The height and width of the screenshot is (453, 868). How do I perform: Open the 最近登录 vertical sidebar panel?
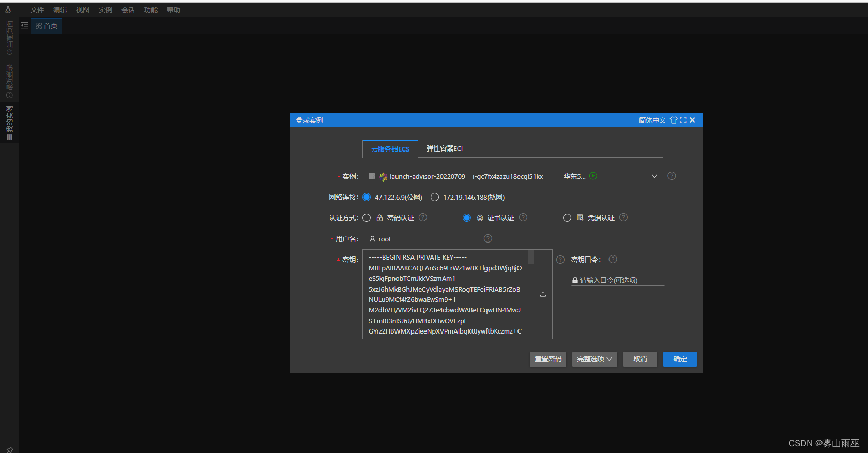pos(9,81)
